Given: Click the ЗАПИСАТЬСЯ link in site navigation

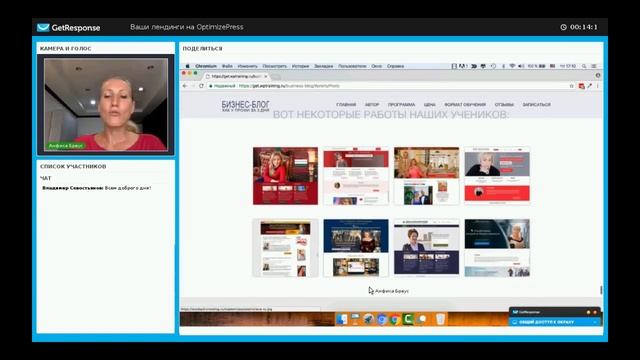Looking at the screenshot, I should pyautogui.click(x=536, y=105).
